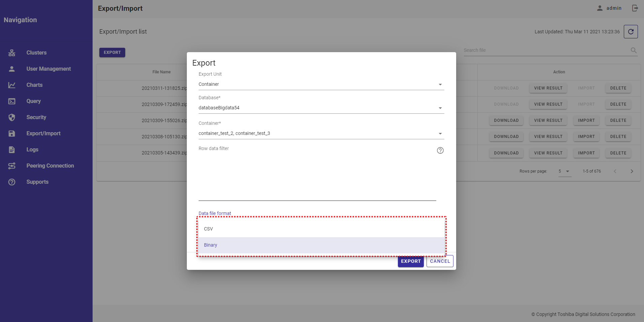
Task: View result for 20210308-105130.zip
Action: tap(548, 137)
